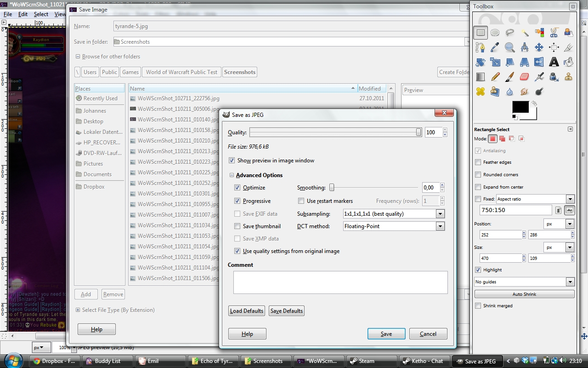Click the Load Defaults button
Image resolution: width=588 pixels, height=368 pixels.
tap(247, 311)
